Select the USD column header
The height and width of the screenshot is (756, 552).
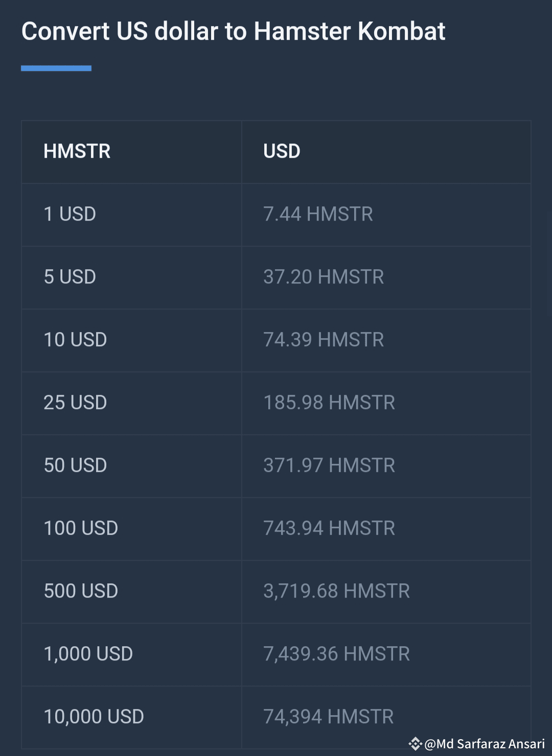tap(282, 151)
